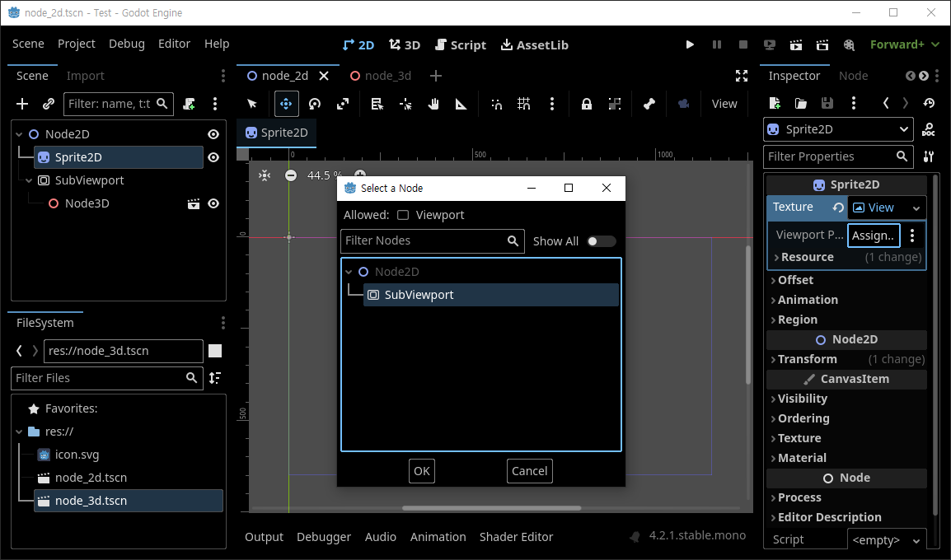
Task: Click Cancel in Select a Node dialog
Action: pyautogui.click(x=530, y=471)
